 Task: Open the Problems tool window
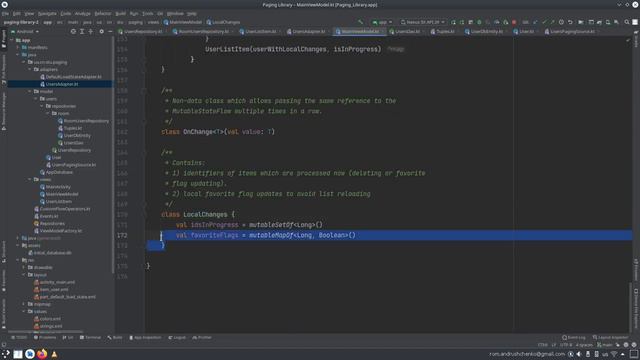click(x=45, y=338)
